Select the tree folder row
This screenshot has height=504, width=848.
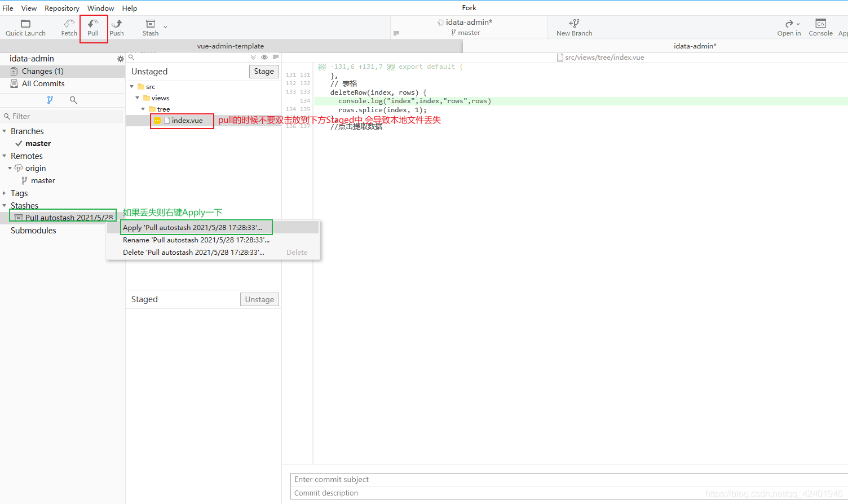coord(203,109)
